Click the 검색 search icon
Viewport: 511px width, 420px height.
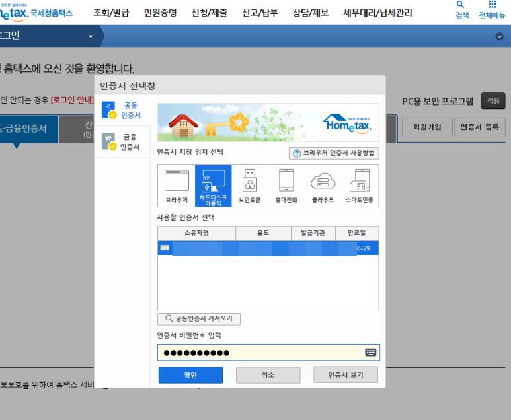[x=462, y=10]
